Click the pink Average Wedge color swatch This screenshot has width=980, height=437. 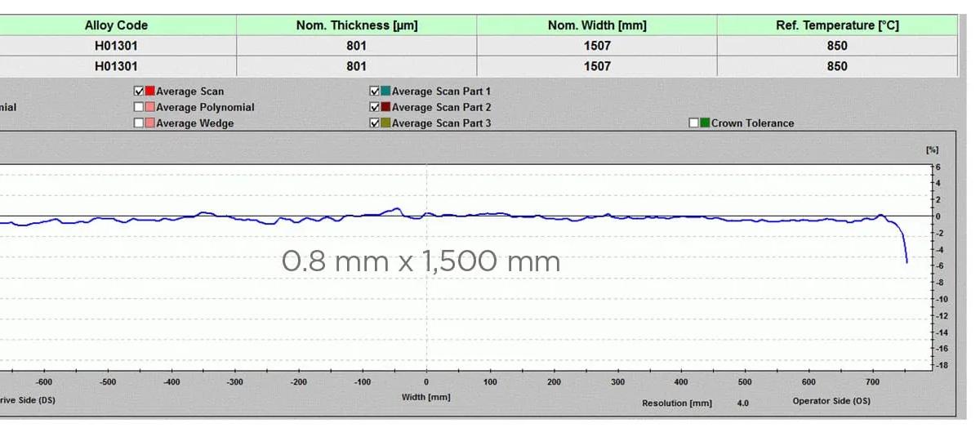pyautogui.click(x=149, y=123)
